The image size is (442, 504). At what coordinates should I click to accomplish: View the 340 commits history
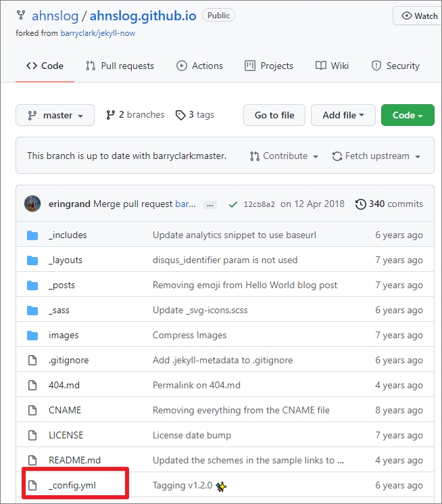[389, 204]
